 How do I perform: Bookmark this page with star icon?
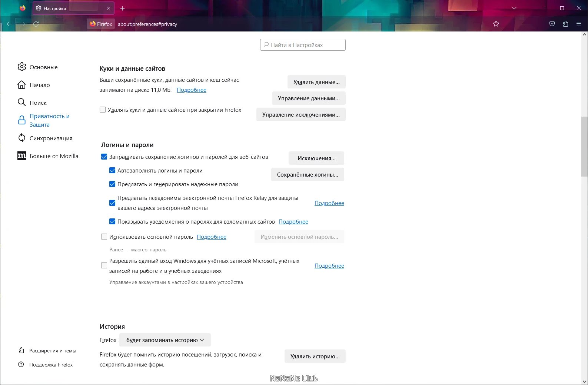pyautogui.click(x=496, y=24)
